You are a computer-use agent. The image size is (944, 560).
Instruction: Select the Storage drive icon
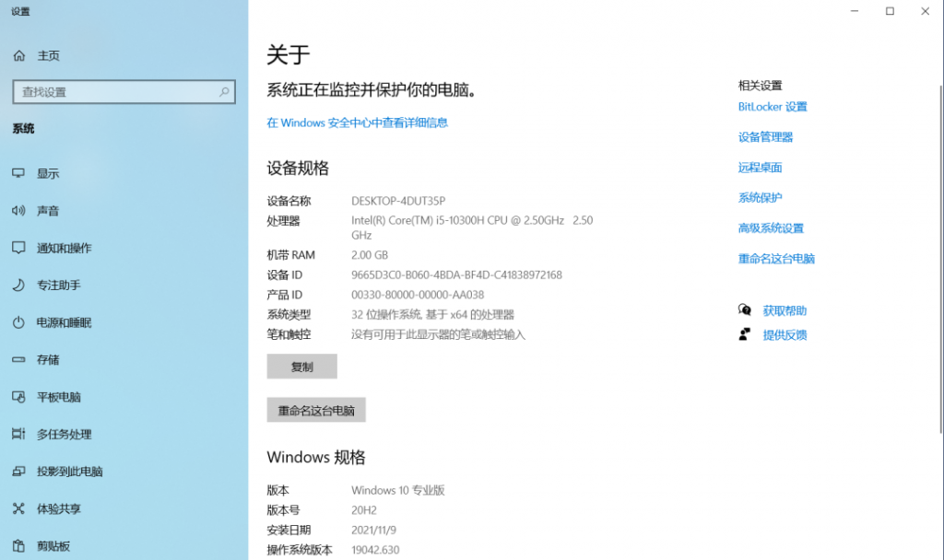click(x=18, y=360)
